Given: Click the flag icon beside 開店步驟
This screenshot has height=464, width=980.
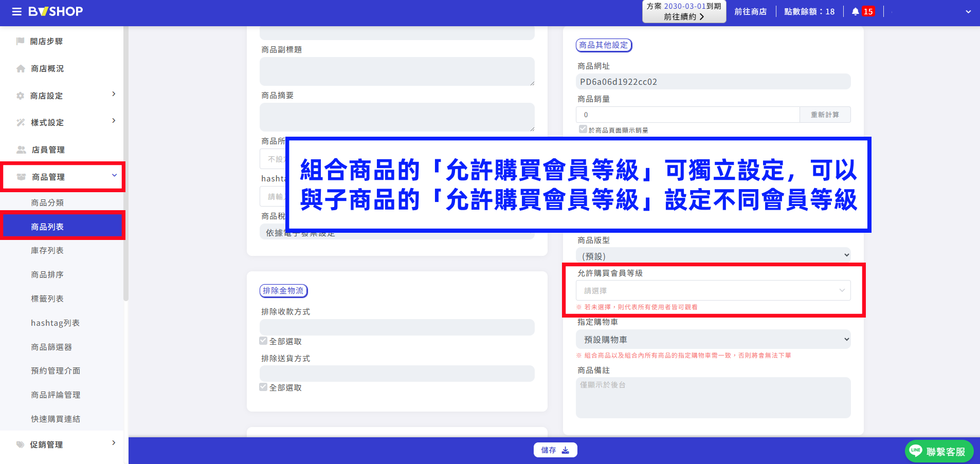Looking at the screenshot, I should coord(21,41).
